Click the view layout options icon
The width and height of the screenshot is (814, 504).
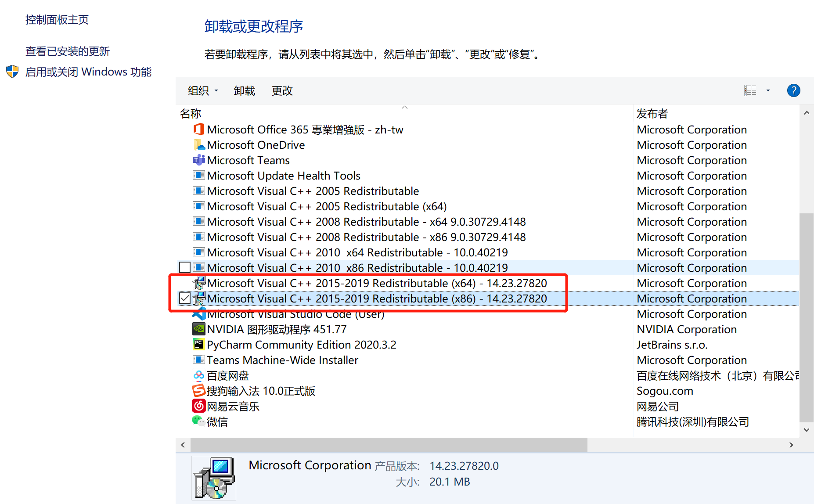click(x=750, y=90)
